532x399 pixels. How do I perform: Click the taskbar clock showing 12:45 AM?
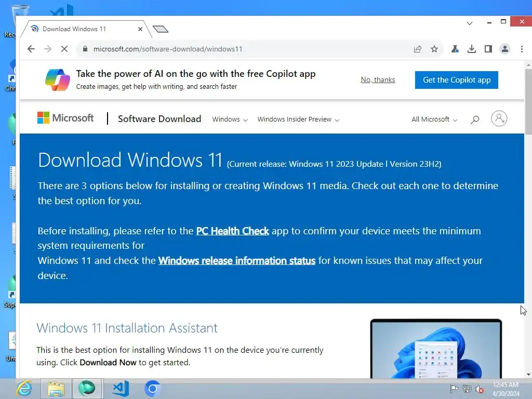pos(506,389)
